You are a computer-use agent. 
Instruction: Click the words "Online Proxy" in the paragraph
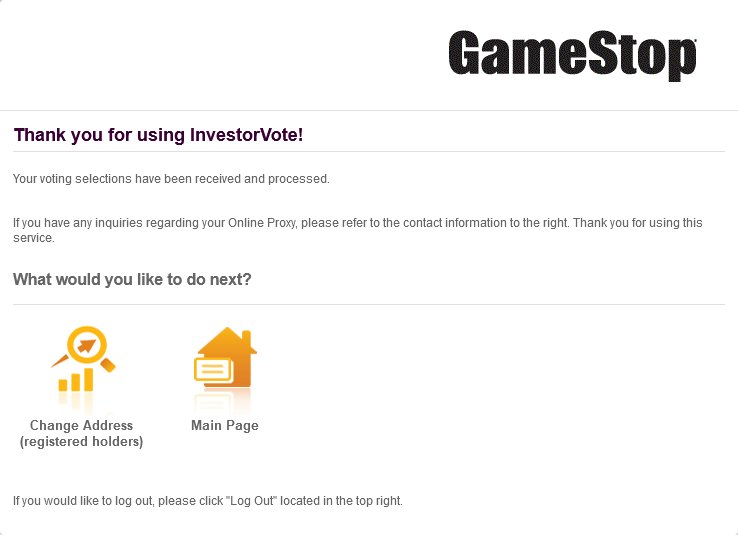click(263, 223)
